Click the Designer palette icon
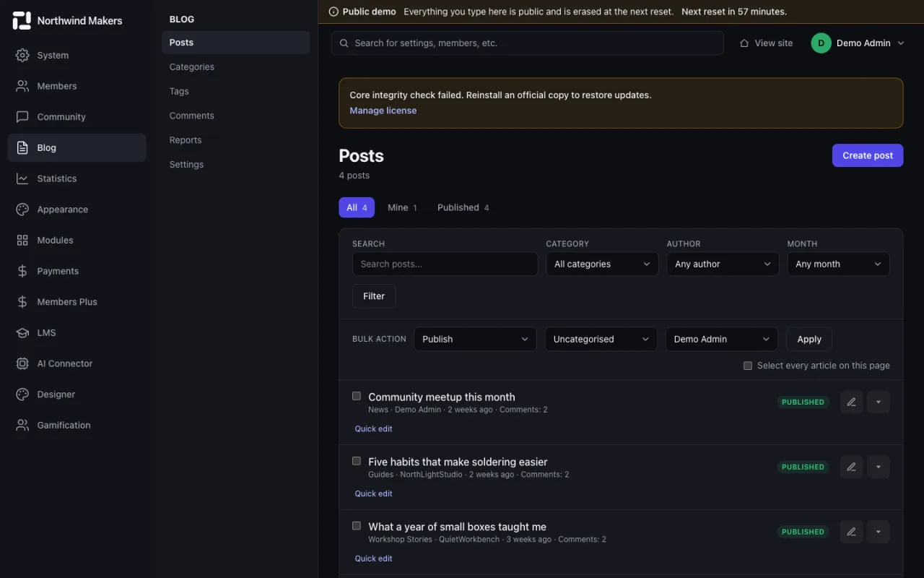 [x=22, y=394]
